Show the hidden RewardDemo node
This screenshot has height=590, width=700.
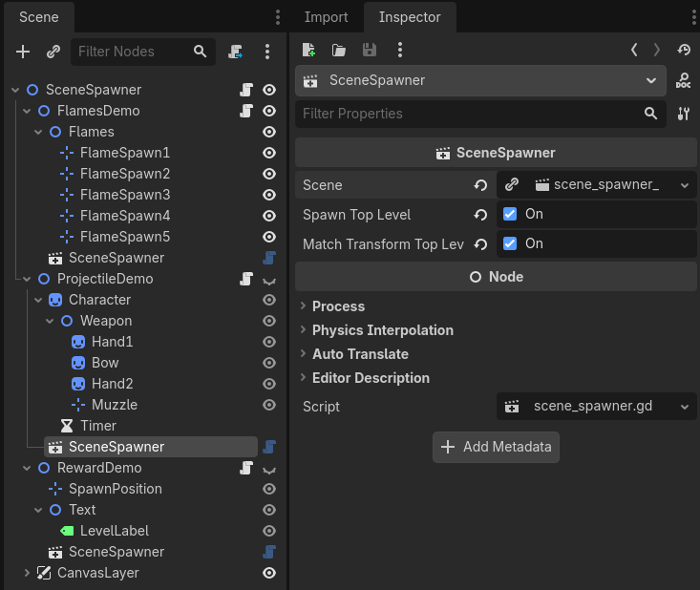coord(269,470)
